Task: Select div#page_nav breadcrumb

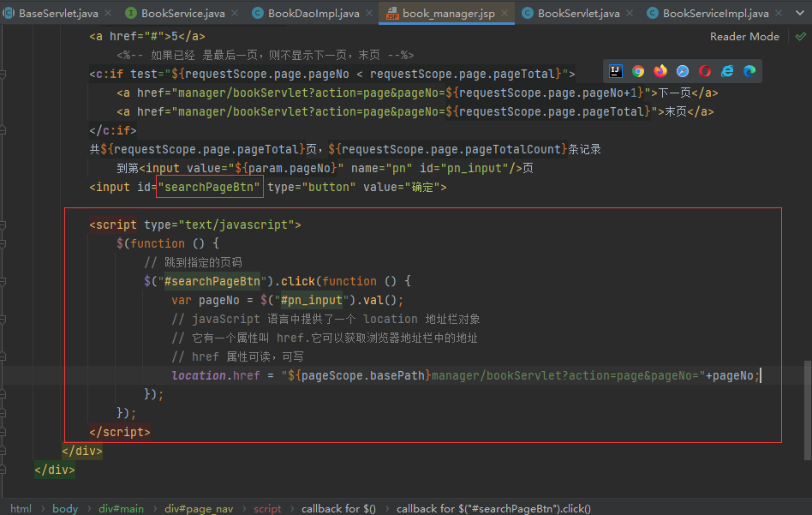Action: coord(199,509)
